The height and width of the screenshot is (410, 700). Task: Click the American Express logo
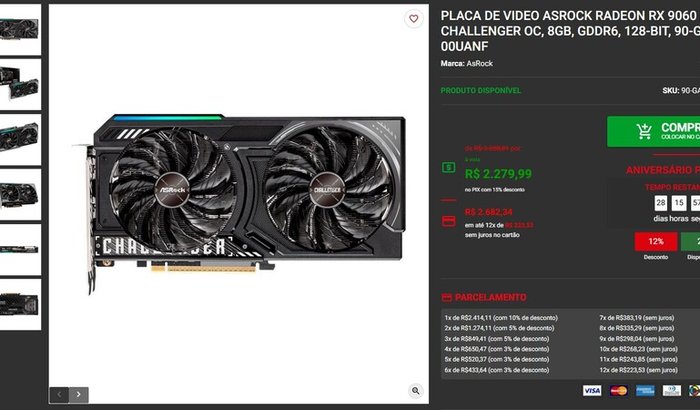(x=646, y=391)
